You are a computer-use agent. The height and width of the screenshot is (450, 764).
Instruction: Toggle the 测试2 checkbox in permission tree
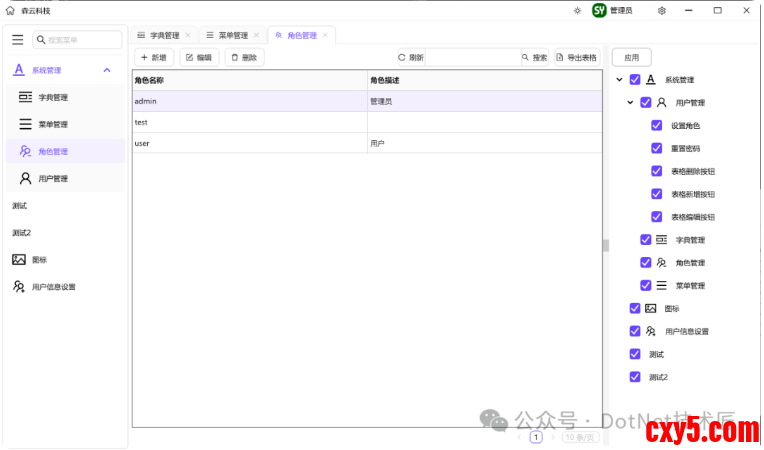click(x=635, y=377)
